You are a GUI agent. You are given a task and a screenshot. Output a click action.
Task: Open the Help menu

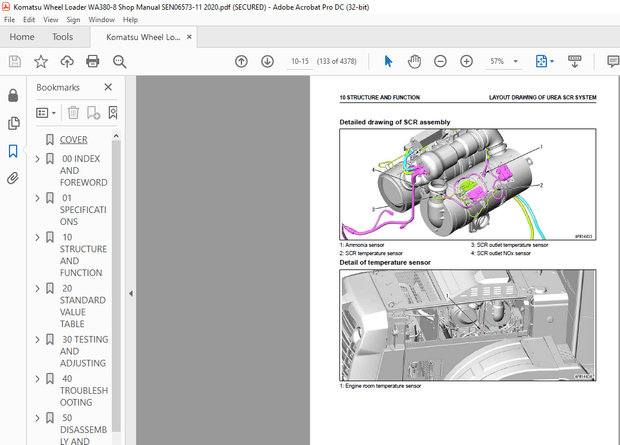point(130,20)
